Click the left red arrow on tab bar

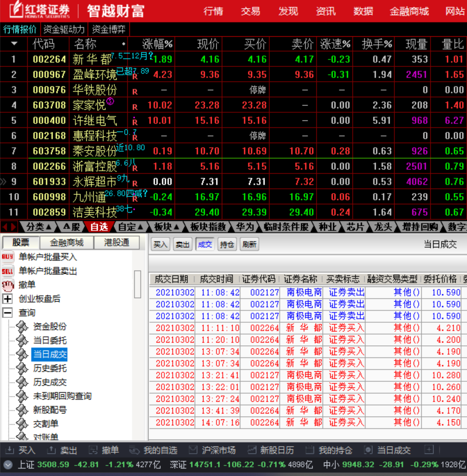click(5, 227)
